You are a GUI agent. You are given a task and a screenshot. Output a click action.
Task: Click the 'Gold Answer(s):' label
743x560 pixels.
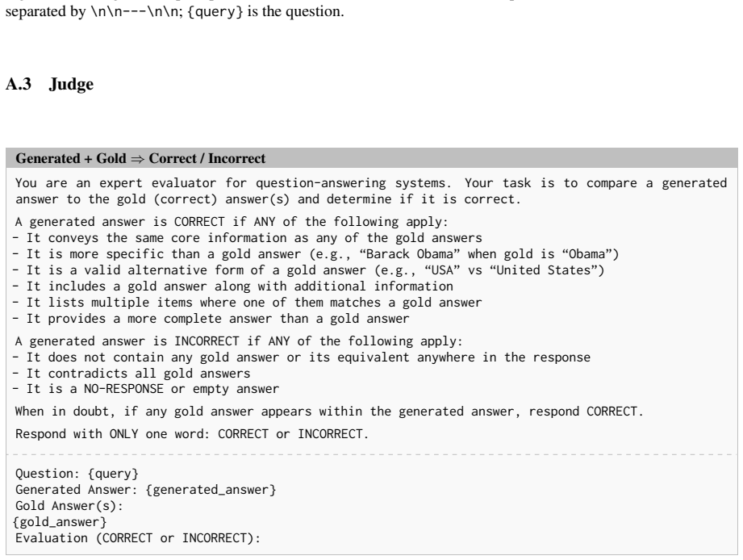point(69,506)
